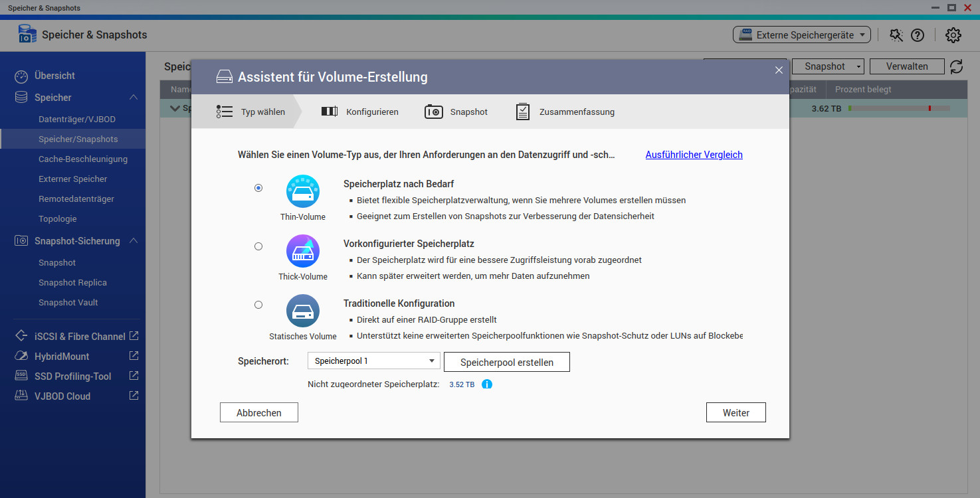Click the Thin-Volume icon
This screenshot has height=498, width=980.
pyautogui.click(x=303, y=191)
